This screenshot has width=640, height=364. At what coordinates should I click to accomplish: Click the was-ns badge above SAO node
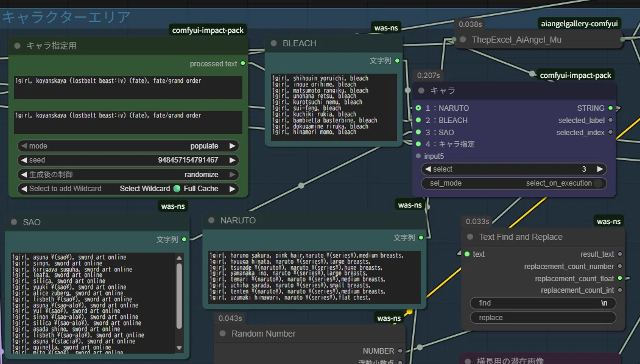pos(173,206)
